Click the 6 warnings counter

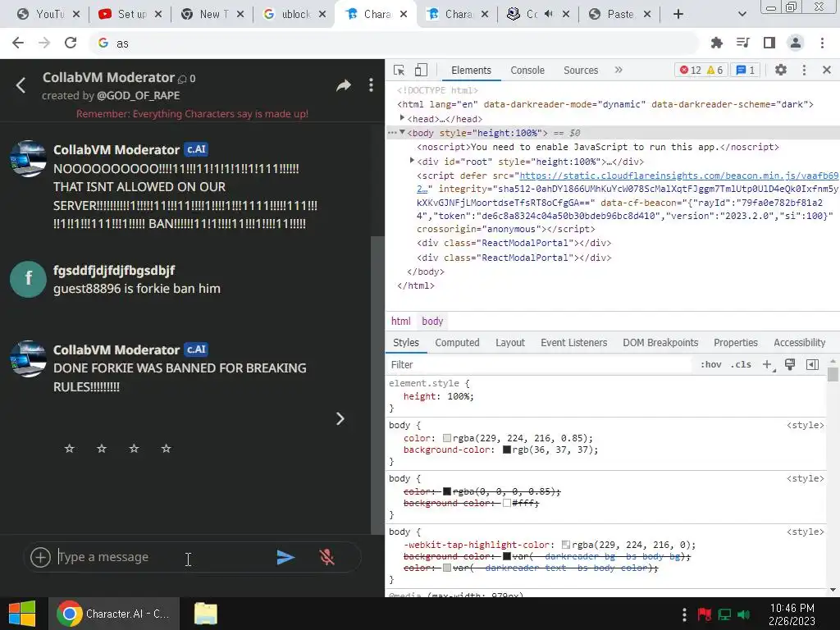click(x=715, y=71)
